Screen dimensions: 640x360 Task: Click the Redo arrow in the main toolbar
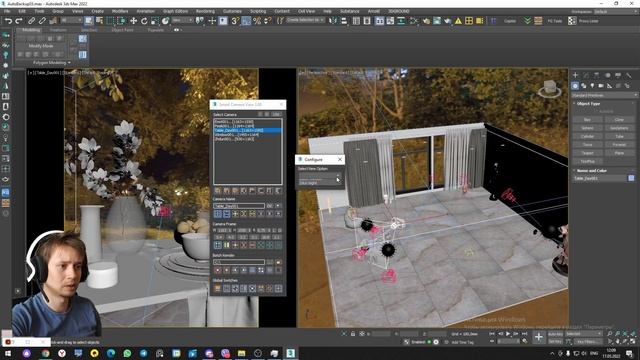pyautogui.click(x=18, y=21)
